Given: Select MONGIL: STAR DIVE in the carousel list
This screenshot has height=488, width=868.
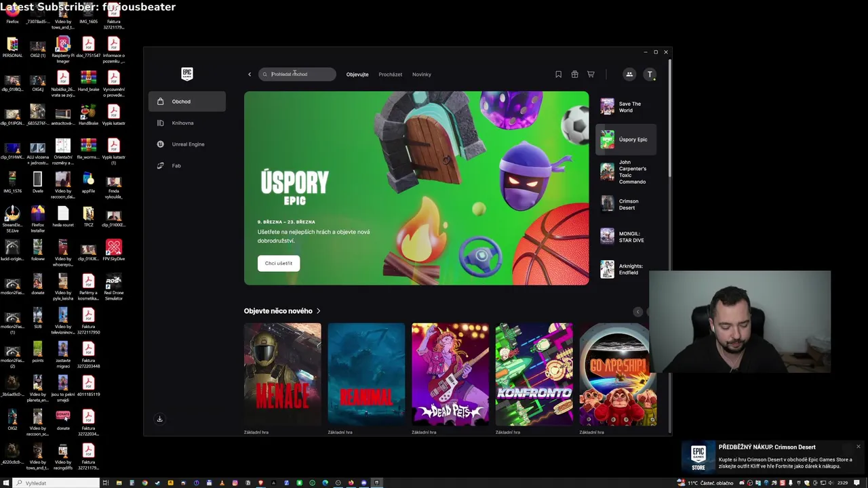Looking at the screenshot, I should (x=626, y=237).
